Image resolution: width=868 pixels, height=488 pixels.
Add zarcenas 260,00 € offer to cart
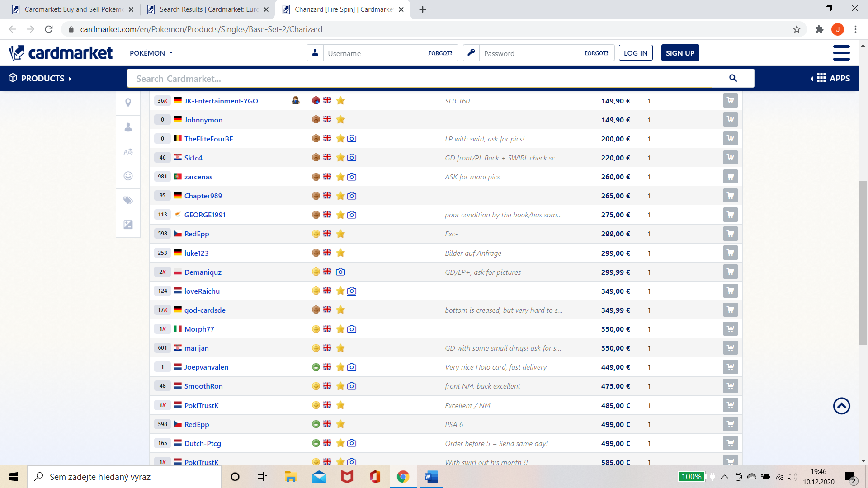pyautogui.click(x=730, y=177)
